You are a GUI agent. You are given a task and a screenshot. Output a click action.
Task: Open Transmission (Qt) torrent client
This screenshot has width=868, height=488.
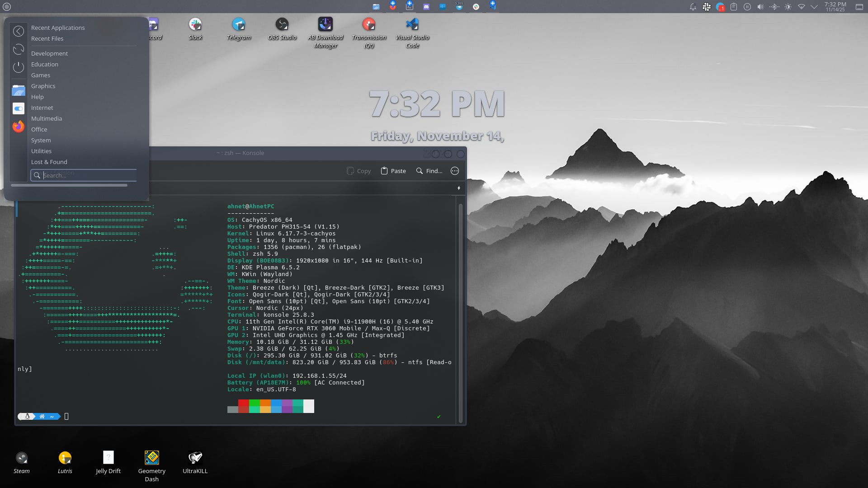[369, 25]
